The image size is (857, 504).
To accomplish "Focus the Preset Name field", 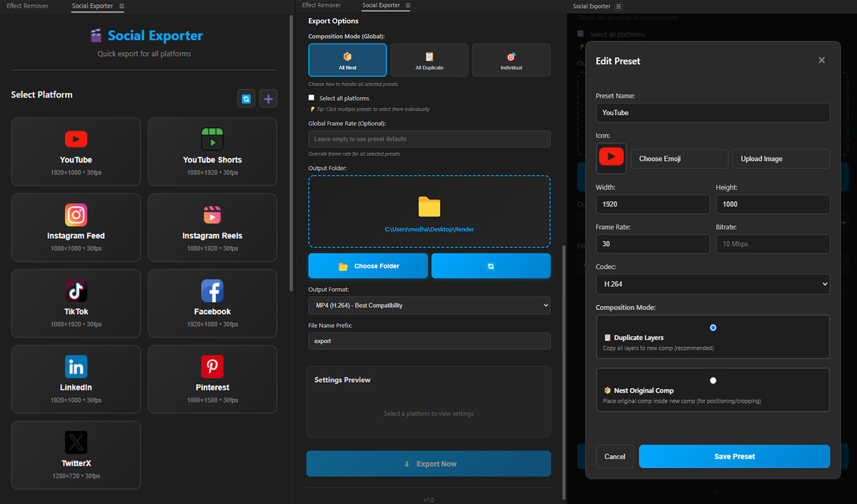I will (x=713, y=113).
